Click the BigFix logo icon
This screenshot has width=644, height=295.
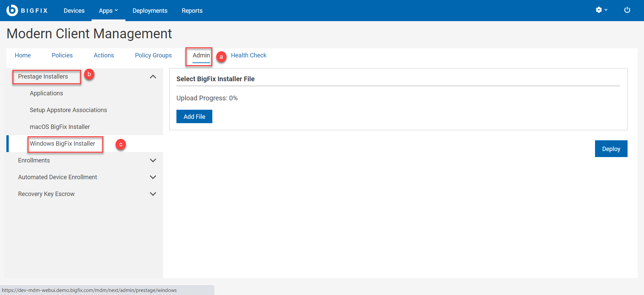click(12, 10)
